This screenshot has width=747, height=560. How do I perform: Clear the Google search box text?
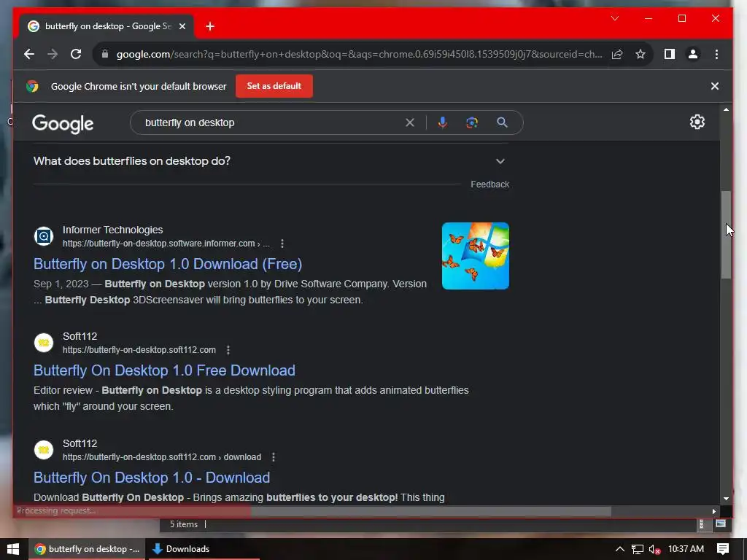(410, 122)
